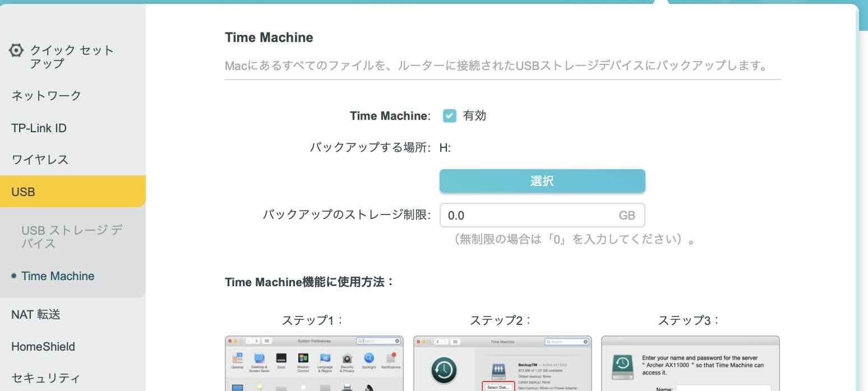Click the ステップ2： label
Viewport: 868px width, 391px height.
[501, 320]
